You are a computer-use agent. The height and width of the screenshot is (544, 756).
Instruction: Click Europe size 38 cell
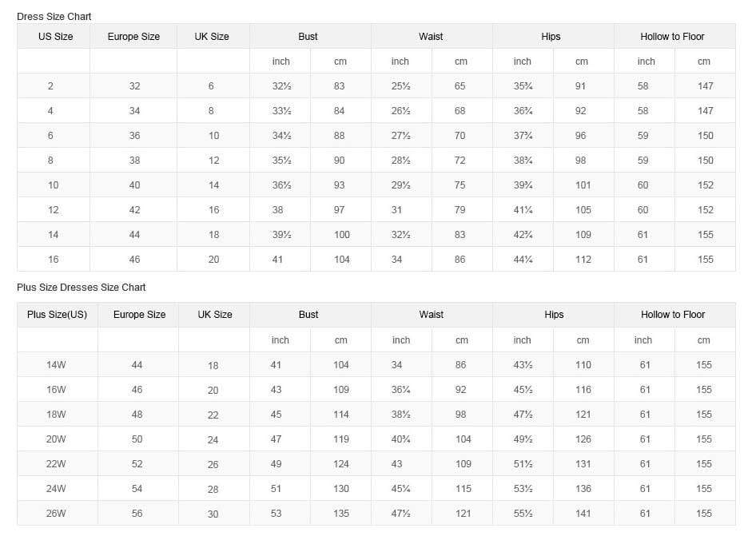click(x=134, y=161)
